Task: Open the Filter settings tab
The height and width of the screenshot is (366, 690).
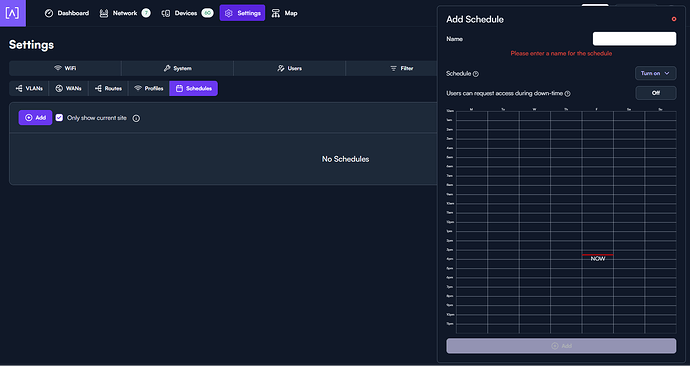Action: point(401,68)
